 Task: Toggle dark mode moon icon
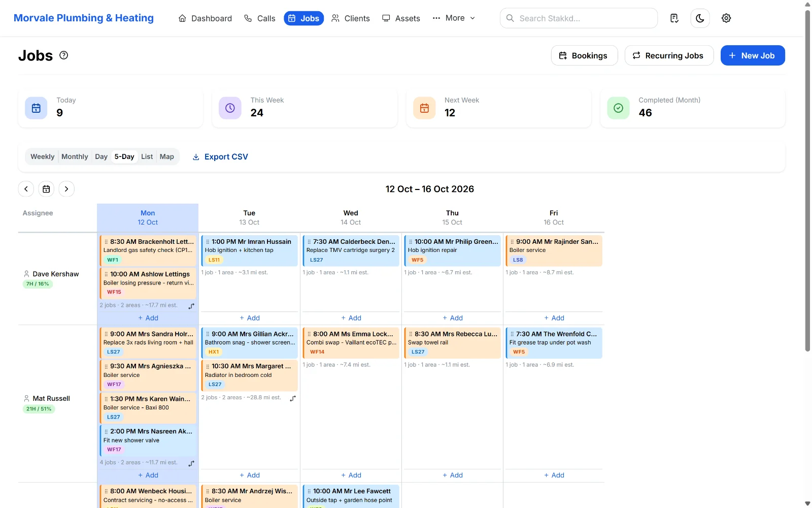pyautogui.click(x=700, y=18)
